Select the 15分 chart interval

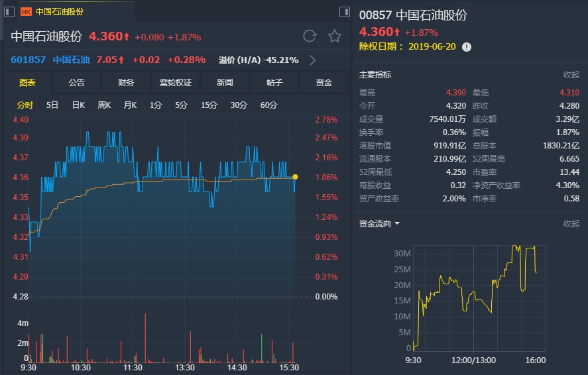(209, 105)
